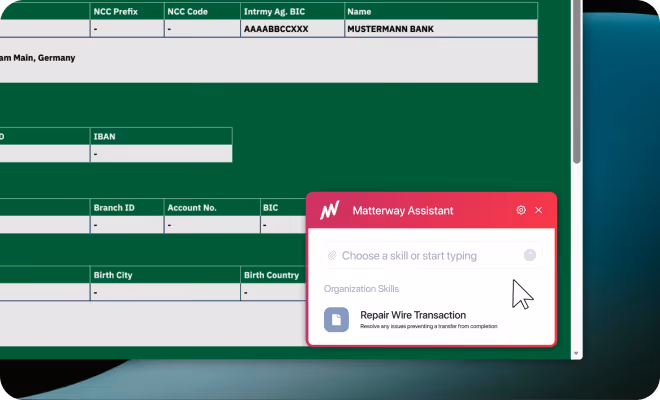
Task: Close the Matterway Assistant panel
Action: [538, 210]
